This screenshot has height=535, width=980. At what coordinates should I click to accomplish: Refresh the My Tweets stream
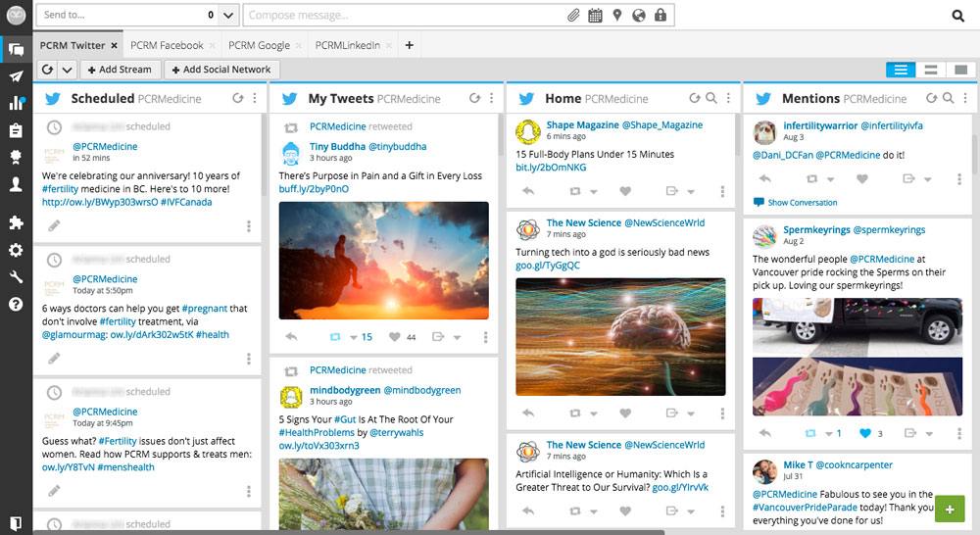474,98
